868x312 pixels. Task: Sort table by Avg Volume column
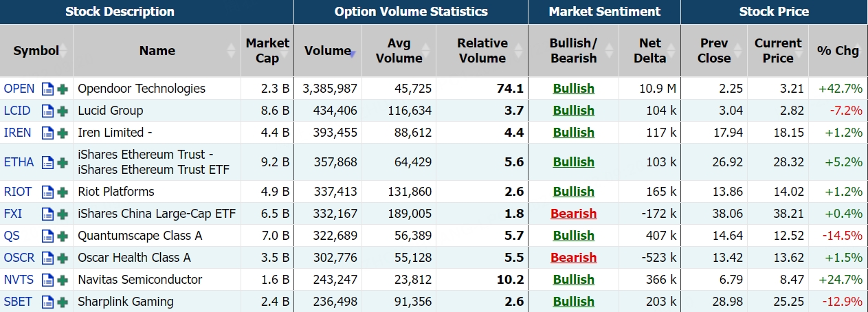tap(399, 51)
